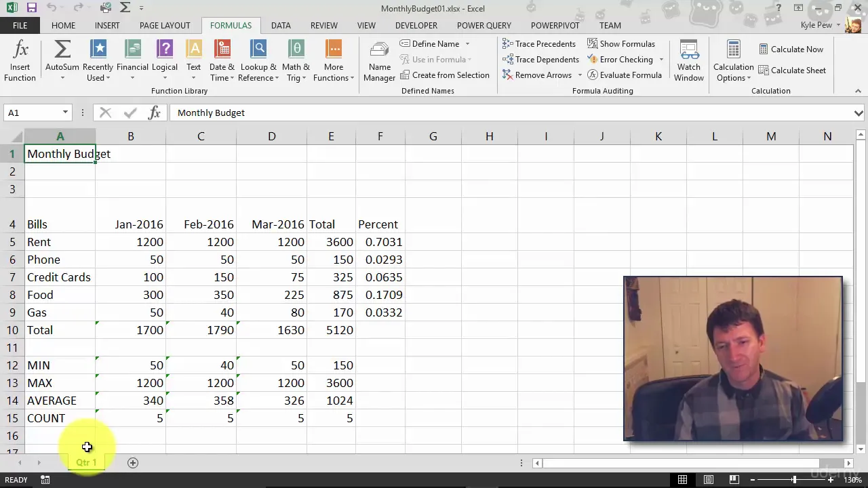Toggle Show Formulas
Viewport: 868px width, 488px height.
click(621, 43)
